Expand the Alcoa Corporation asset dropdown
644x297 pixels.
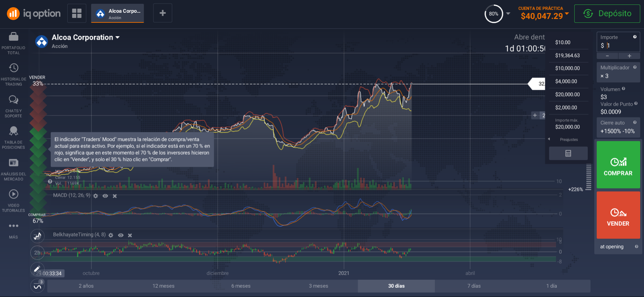point(118,37)
